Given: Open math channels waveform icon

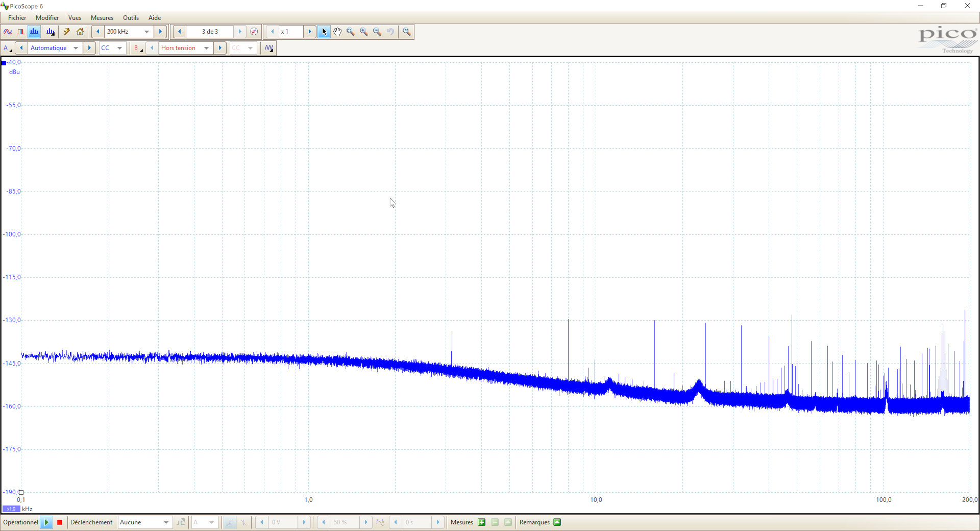Looking at the screenshot, I should tap(269, 48).
